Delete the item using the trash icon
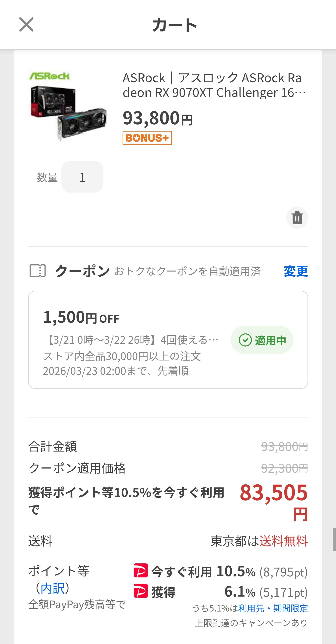Image resolution: width=336 pixels, height=644 pixels. click(x=297, y=218)
